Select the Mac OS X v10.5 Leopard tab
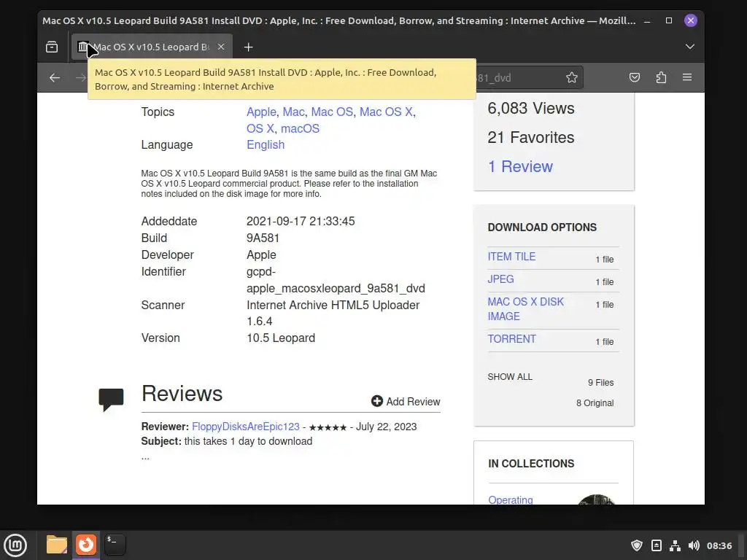 click(152, 47)
